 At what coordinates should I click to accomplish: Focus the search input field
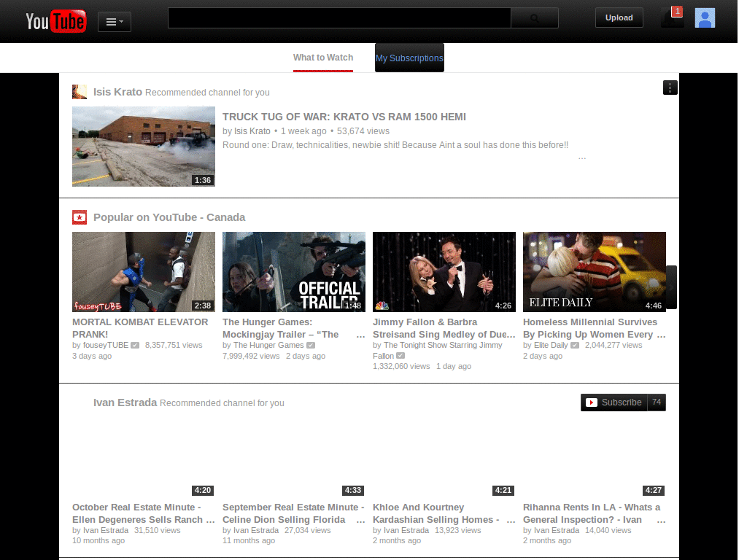click(x=339, y=18)
